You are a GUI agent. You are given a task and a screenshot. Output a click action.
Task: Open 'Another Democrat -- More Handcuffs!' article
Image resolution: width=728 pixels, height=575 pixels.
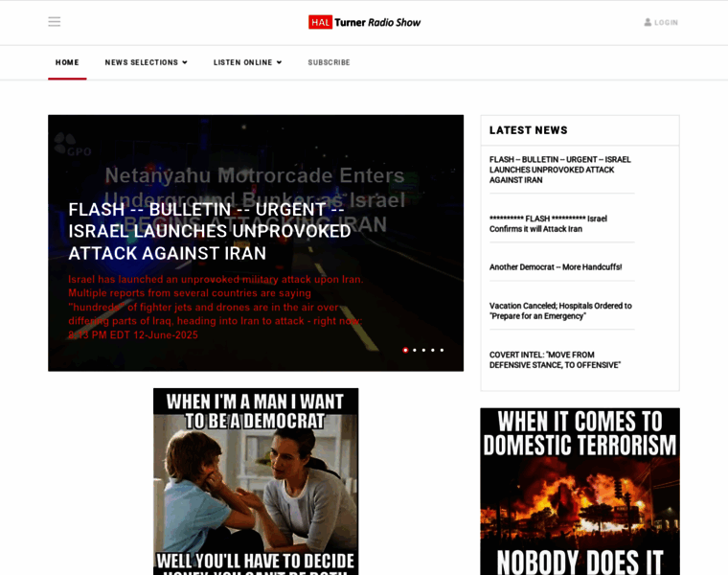click(556, 267)
